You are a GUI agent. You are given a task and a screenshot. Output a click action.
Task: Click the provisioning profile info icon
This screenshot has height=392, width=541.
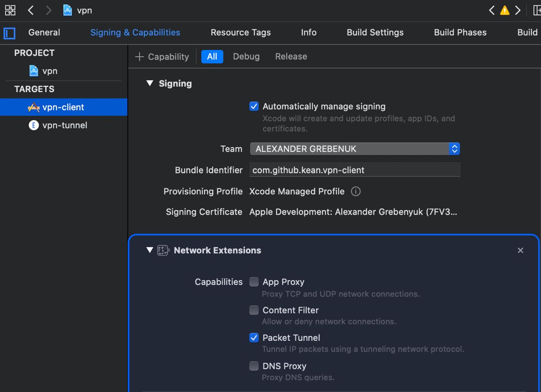coord(356,192)
